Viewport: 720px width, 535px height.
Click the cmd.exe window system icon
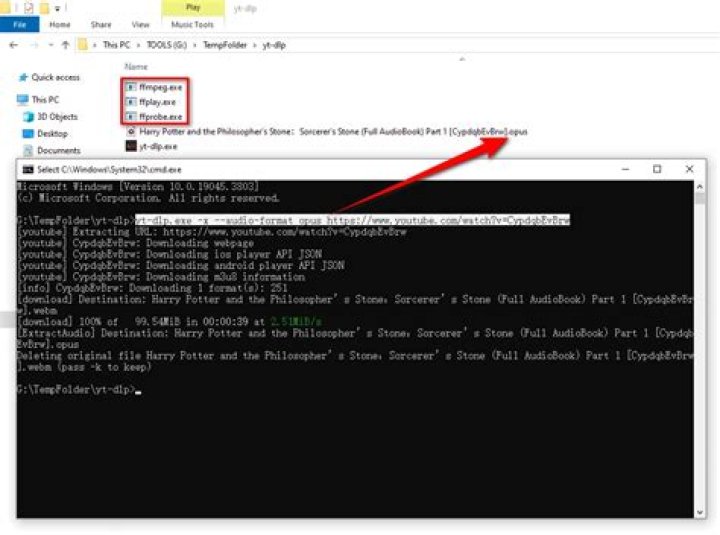[28, 169]
